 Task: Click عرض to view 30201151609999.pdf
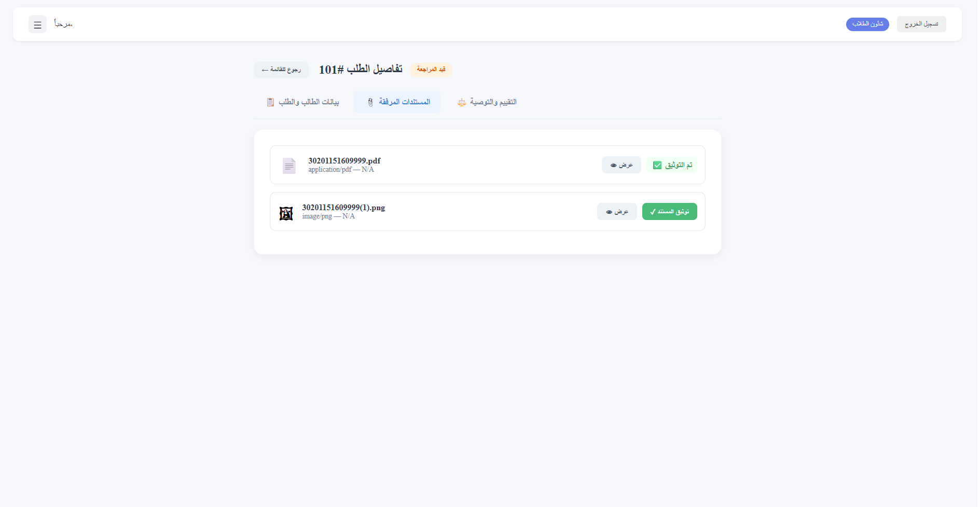[621, 165]
